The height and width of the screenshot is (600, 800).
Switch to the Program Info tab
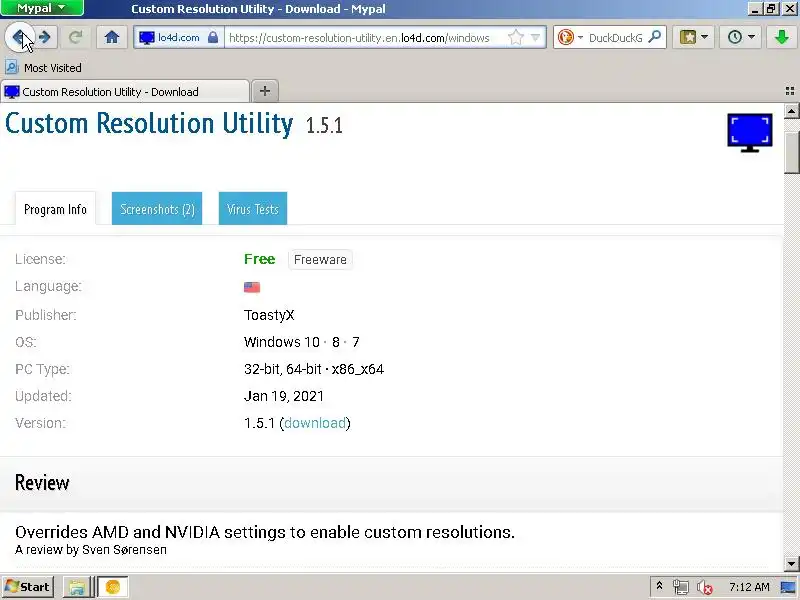click(x=55, y=209)
